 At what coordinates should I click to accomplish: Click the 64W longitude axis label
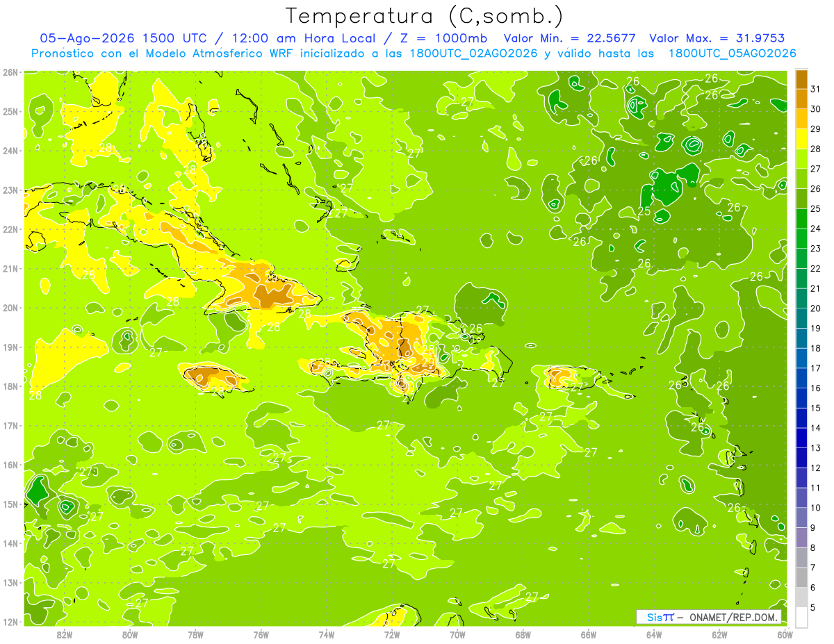[x=654, y=635]
